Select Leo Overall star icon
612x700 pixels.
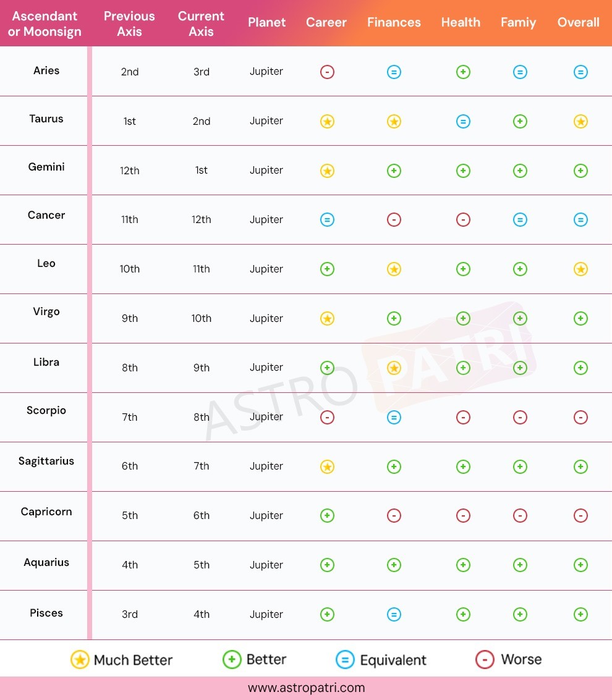point(580,269)
